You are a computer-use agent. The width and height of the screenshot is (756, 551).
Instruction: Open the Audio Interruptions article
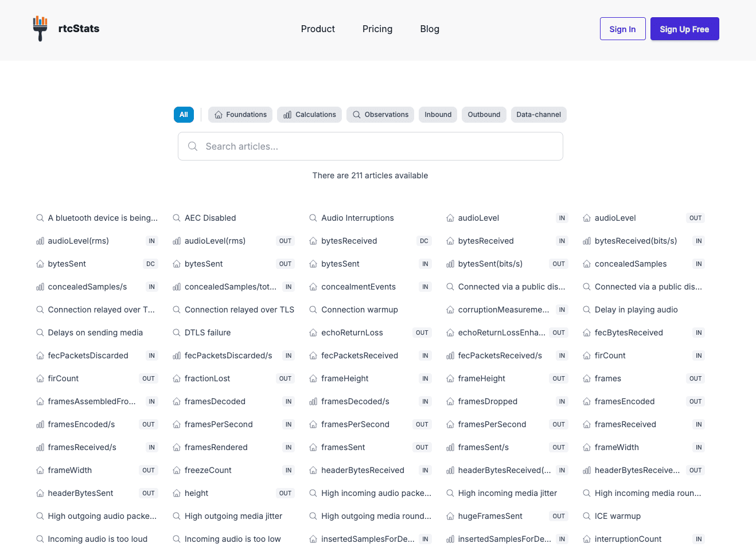[x=357, y=218]
